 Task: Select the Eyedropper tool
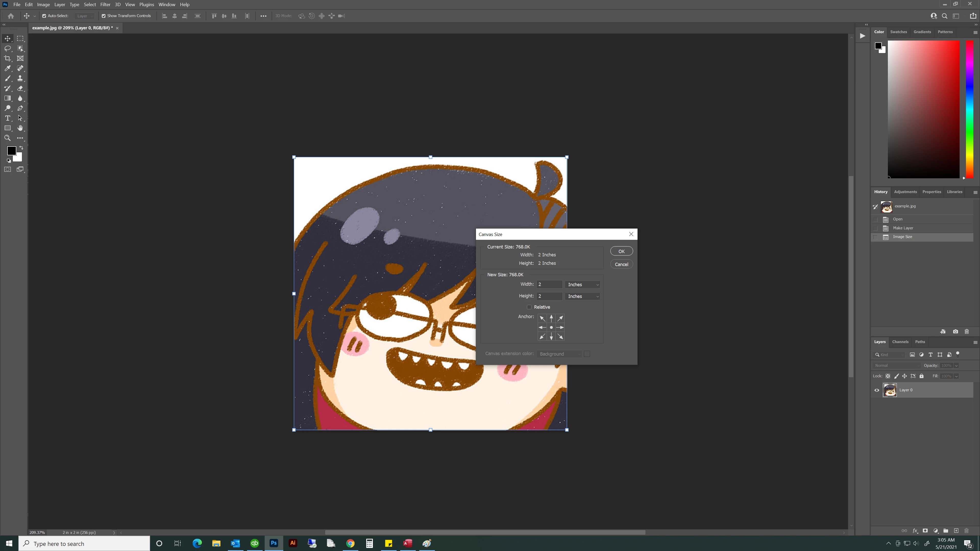[x=8, y=68]
